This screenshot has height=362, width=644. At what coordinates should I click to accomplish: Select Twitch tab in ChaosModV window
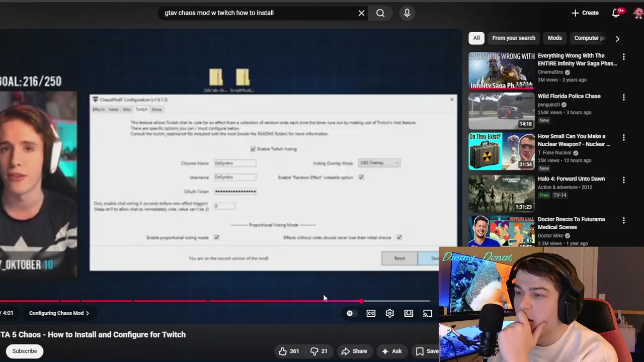(141, 110)
